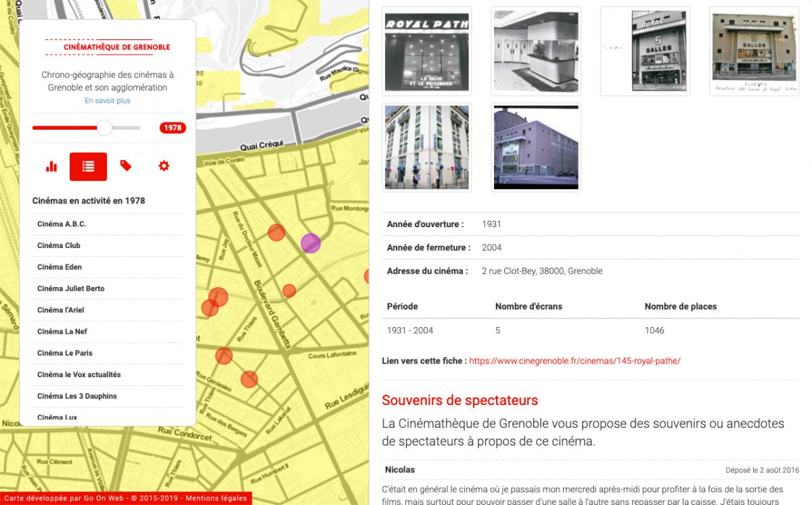Open Cinéma La Nef from list
812x505 pixels.
pyautogui.click(x=62, y=332)
